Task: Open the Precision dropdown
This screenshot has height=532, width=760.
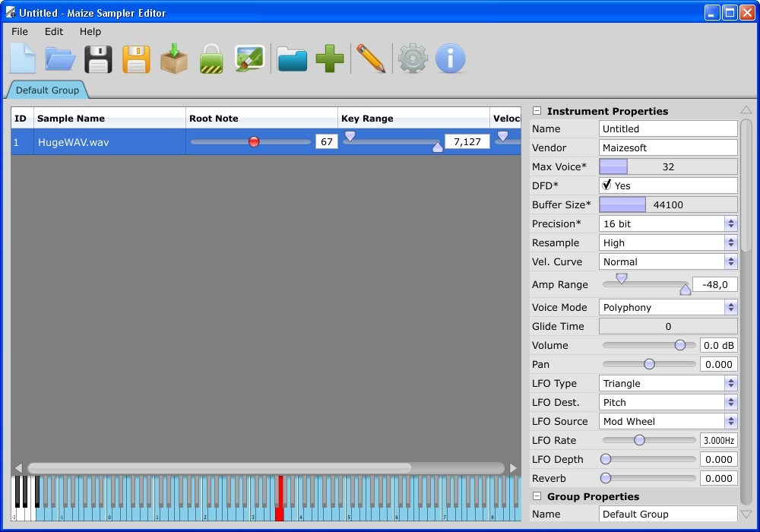Action: point(729,223)
